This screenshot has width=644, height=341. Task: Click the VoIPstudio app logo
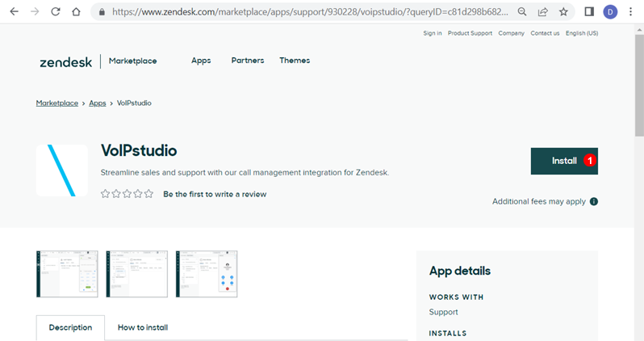tap(62, 170)
